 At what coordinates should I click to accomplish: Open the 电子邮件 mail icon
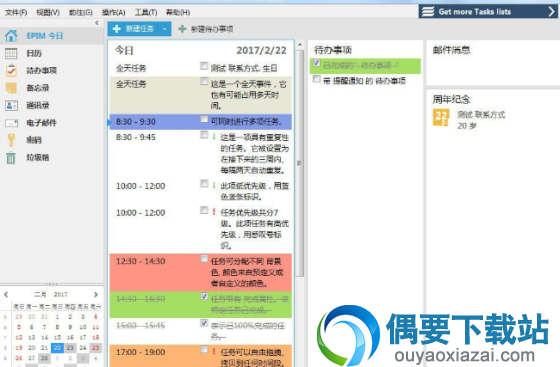(x=11, y=123)
